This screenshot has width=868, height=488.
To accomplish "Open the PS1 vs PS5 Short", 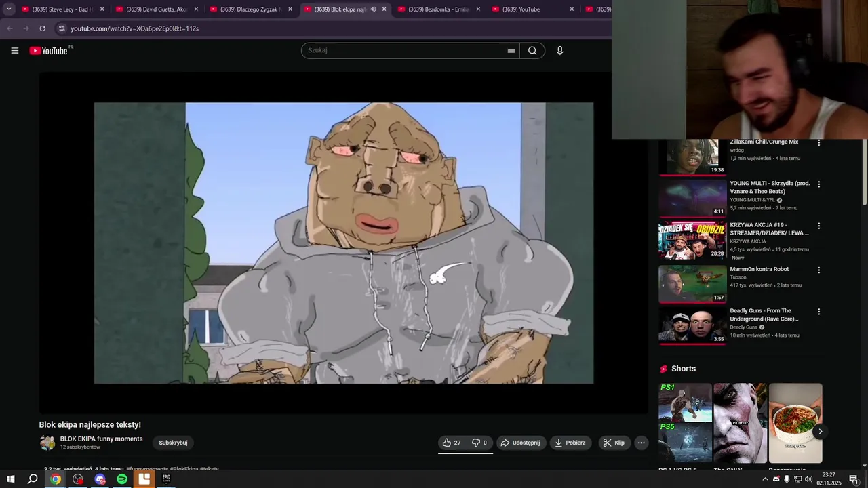I will [x=685, y=423].
